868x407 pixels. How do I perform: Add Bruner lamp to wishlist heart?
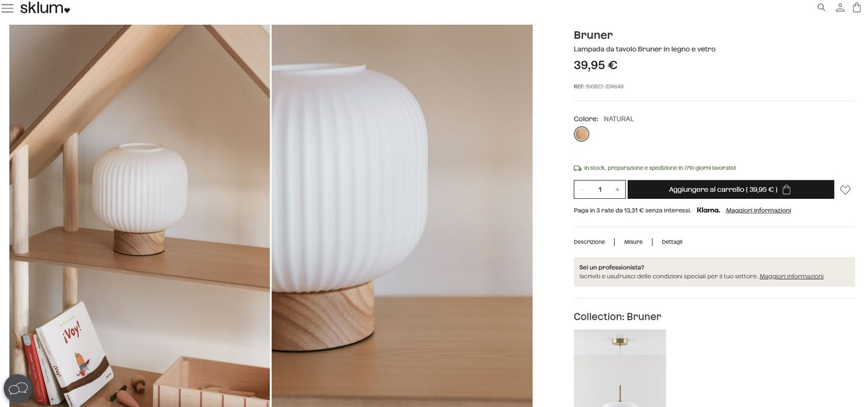click(x=845, y=190)
